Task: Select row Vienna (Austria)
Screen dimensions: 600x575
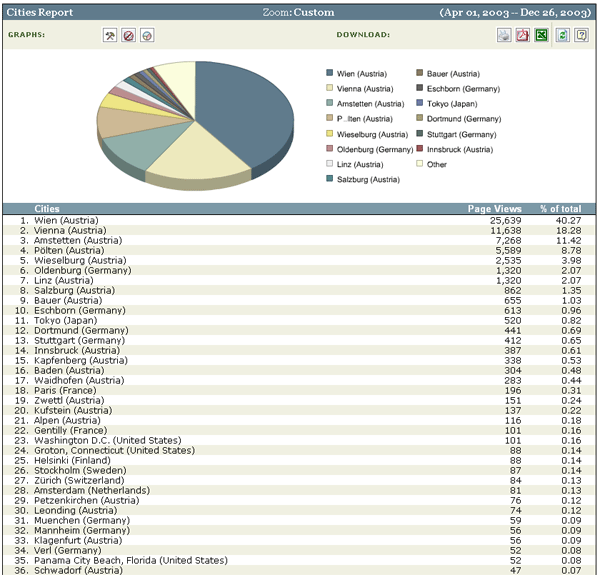Action: point(299,230)
